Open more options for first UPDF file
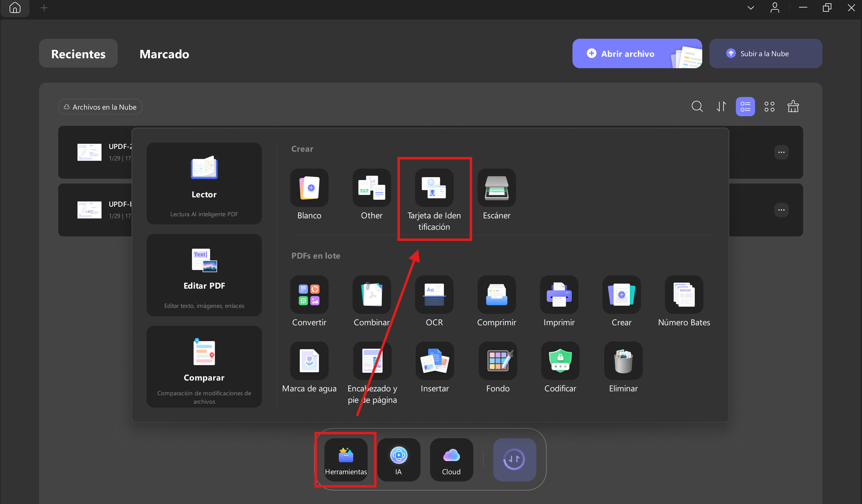862x504 pixels. [781, 152]
